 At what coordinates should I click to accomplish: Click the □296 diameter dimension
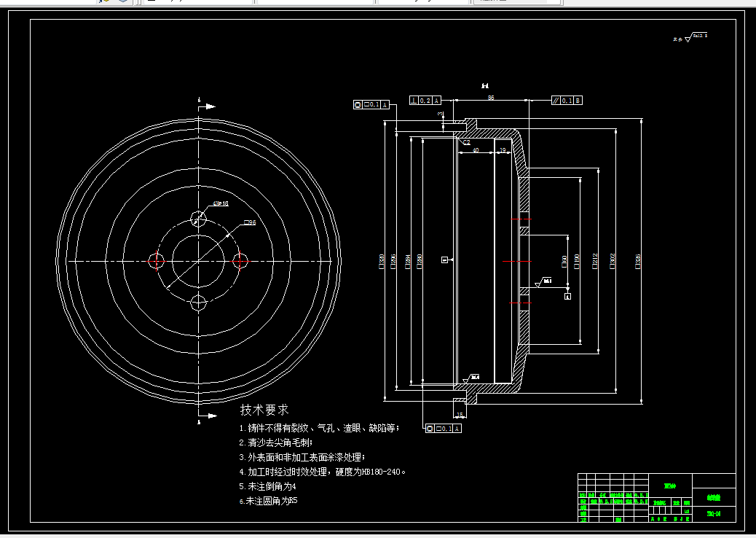393,262
